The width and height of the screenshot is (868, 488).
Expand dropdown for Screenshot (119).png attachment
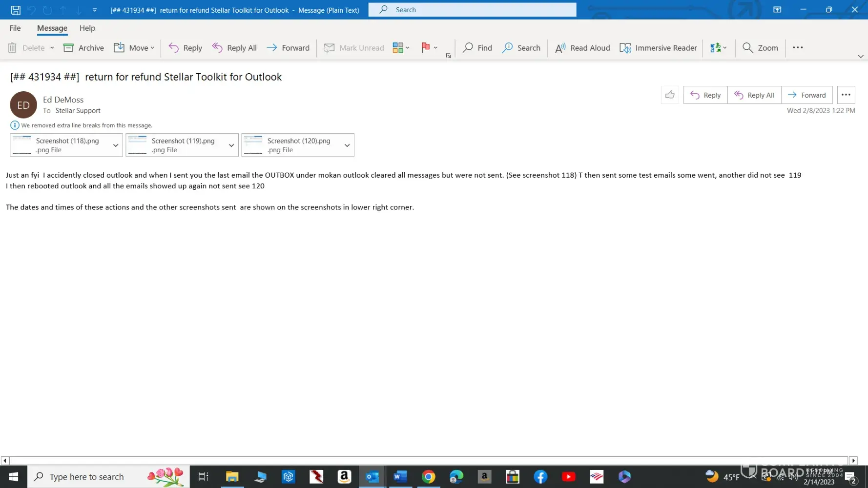pyautogui.click(x=231, y=145)
